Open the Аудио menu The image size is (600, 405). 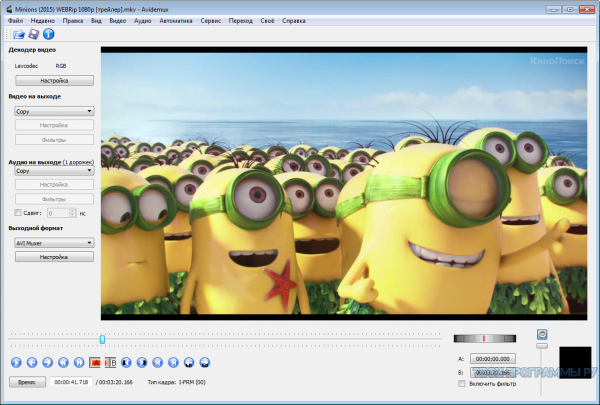click(x=143, y=21)
